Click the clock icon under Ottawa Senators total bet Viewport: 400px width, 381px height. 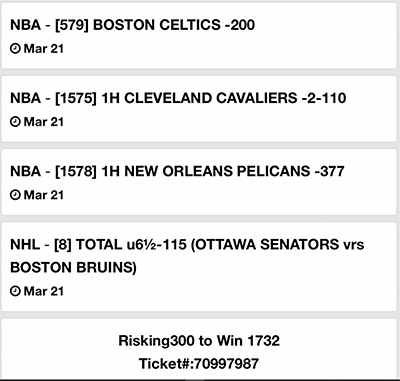coord(15,291)
